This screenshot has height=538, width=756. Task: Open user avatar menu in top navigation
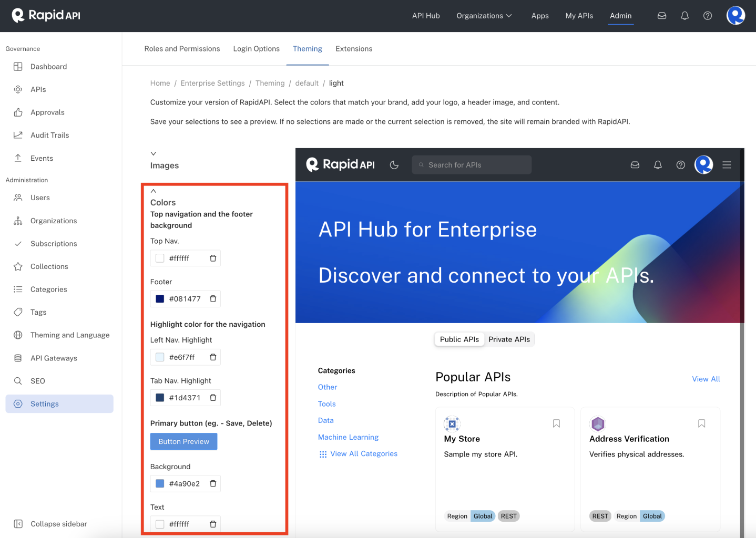pyautogui.click(x=735, y=16)
